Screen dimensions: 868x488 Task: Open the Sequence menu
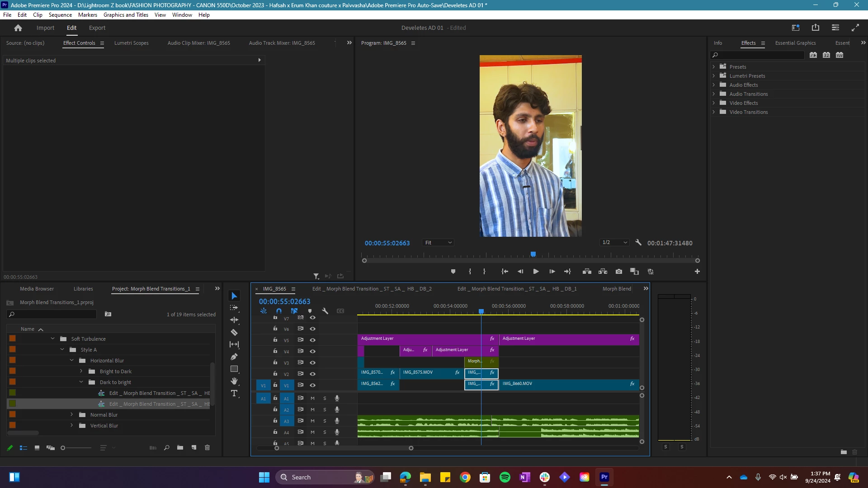pyautogui.click(x=60, y=15)
